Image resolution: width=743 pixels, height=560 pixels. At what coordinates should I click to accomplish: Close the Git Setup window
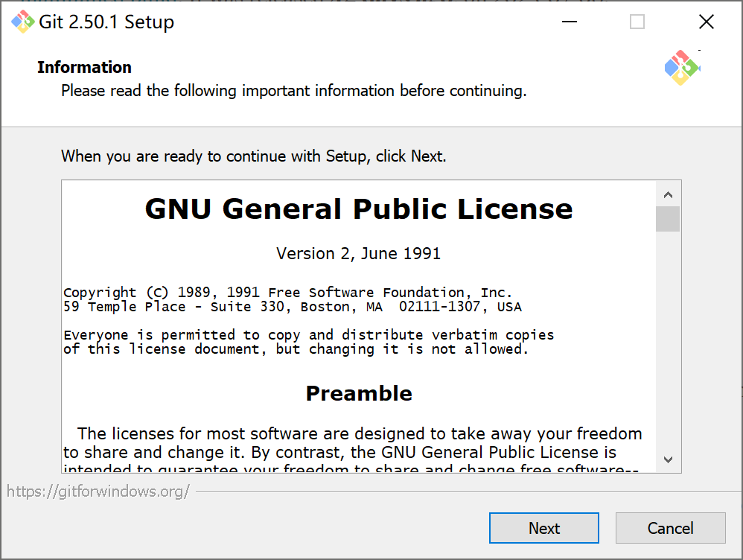[x=706, y=22]
